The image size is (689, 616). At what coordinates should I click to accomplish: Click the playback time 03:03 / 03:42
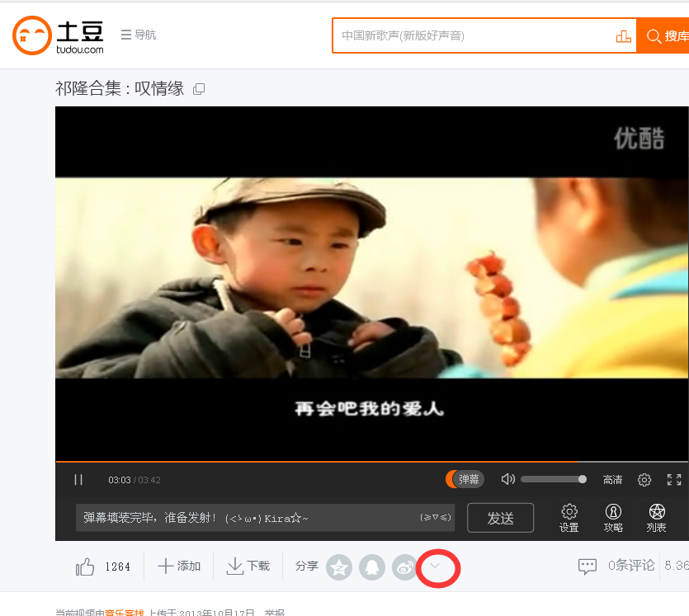click(x=134, y=480)
